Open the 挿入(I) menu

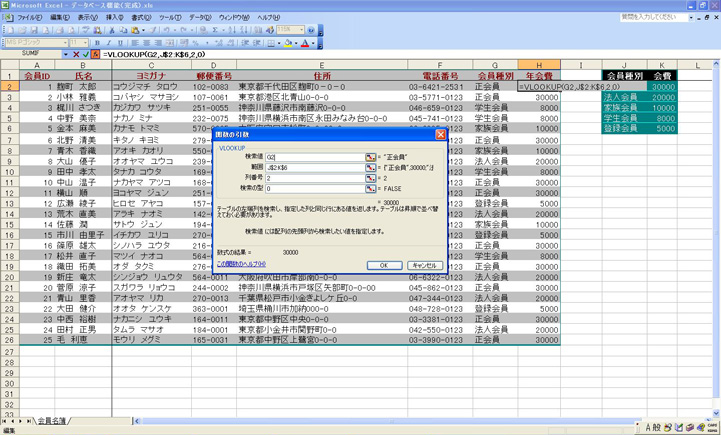[114, 17]
